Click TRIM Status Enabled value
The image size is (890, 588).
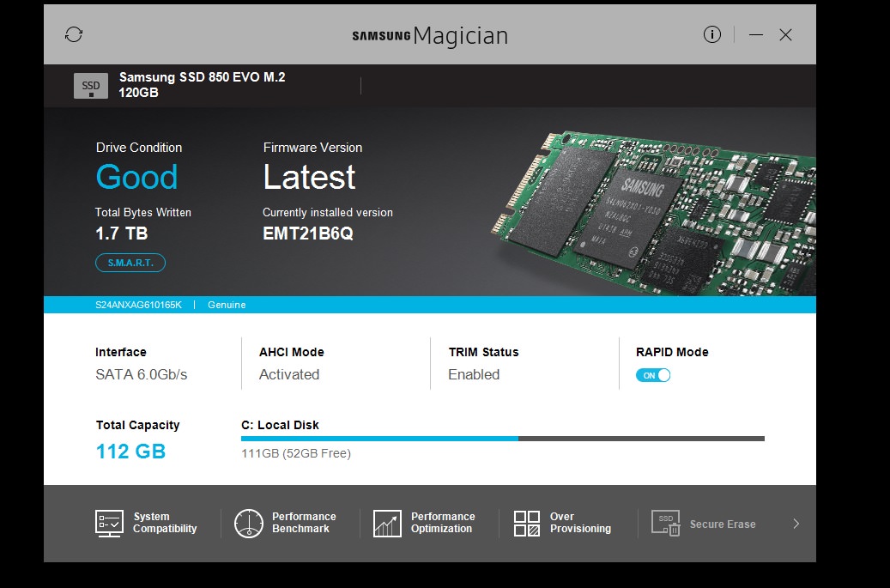(474, 374)
